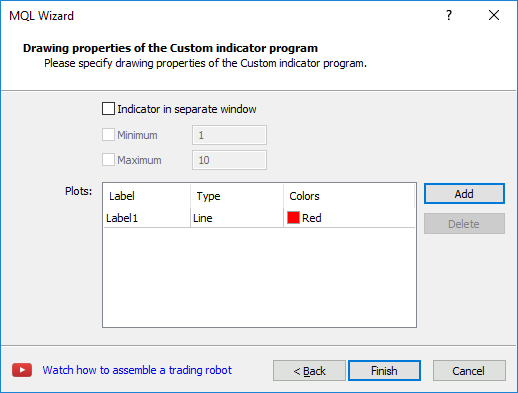The image size is (518, 393).
Task: Click the Label column header
Action: coord(147,196)
